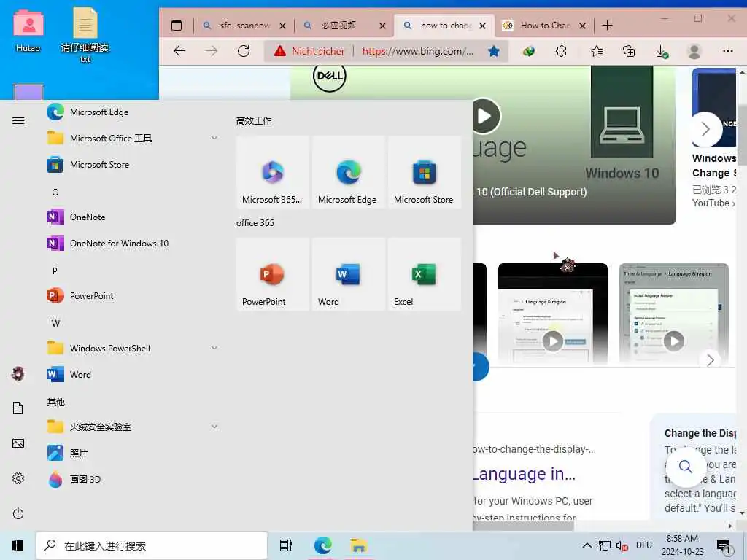Jump to letter W in app list

click(55, 323)
